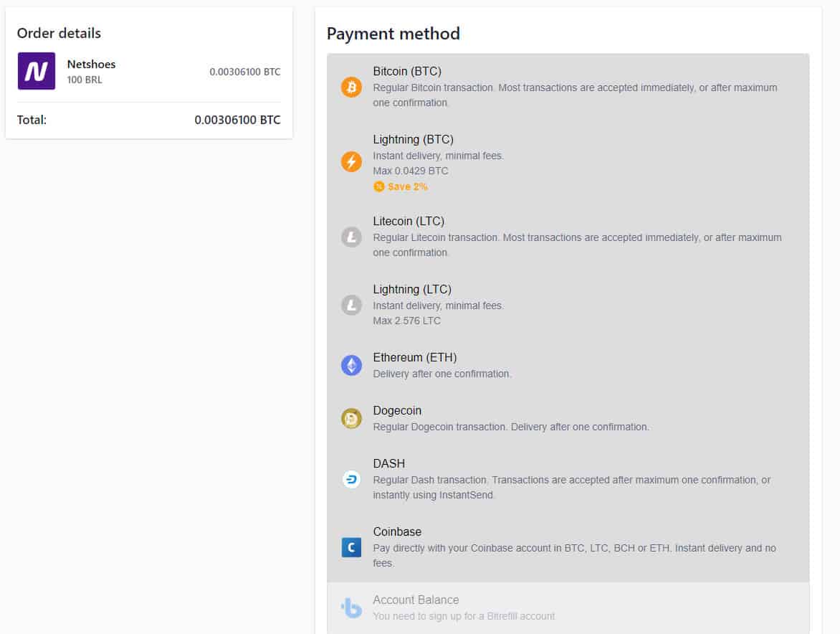Click the Total amount 0.00306100 BTC
This screenshot has height=634, width=840.
[x=237, y=120]
